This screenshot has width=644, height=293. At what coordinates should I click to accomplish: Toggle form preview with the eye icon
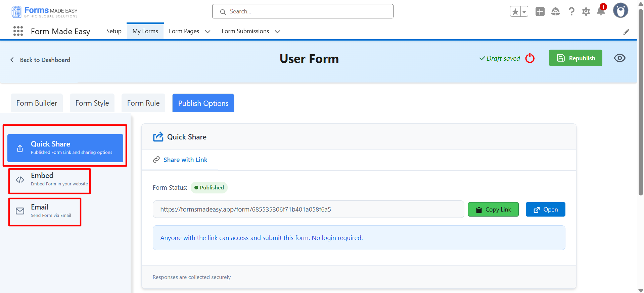pyautogui.click(x=619, y=58)
